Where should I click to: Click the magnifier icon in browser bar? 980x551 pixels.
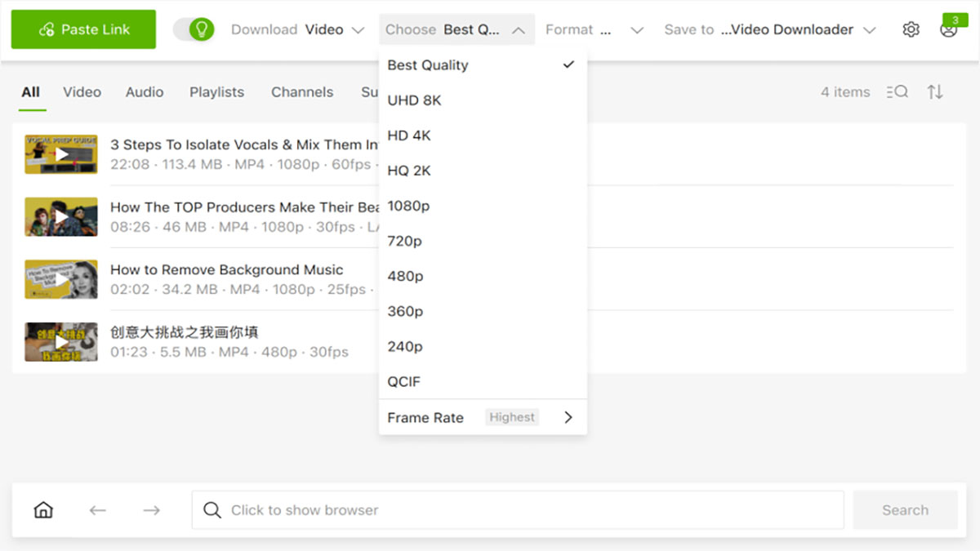[x=212, y=510]
